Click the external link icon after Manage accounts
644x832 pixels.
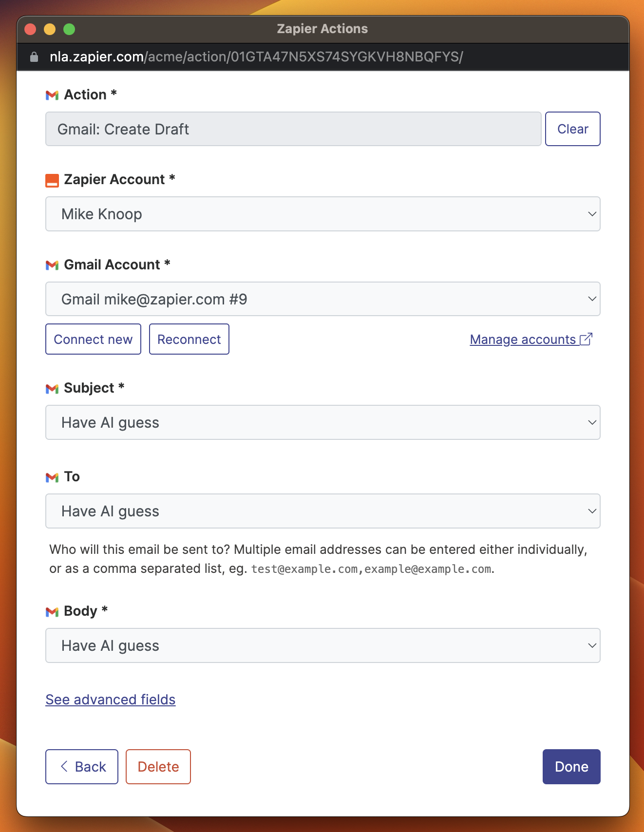587,339
